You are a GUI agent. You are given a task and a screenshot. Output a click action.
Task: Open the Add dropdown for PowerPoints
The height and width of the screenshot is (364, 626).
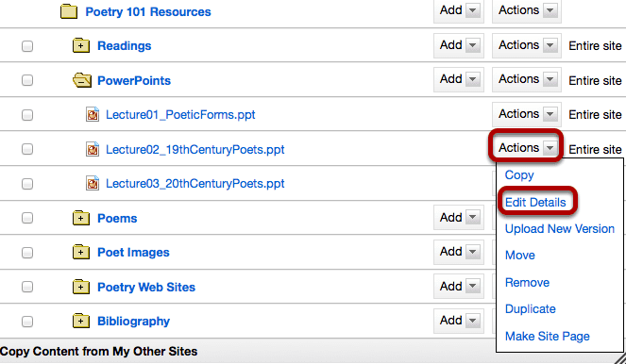[459, 79]
